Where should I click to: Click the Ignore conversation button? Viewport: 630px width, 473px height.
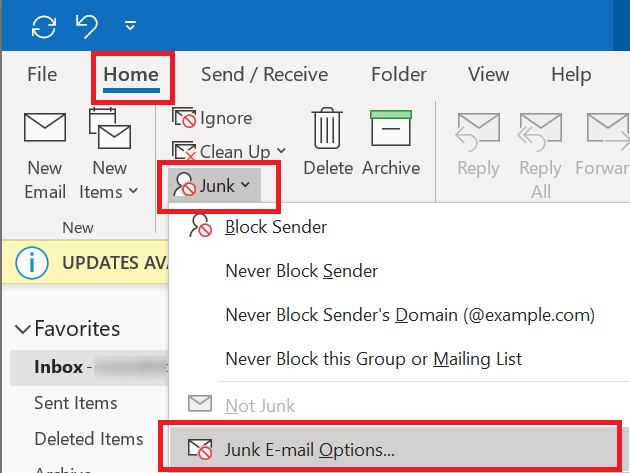coord(212,118)
